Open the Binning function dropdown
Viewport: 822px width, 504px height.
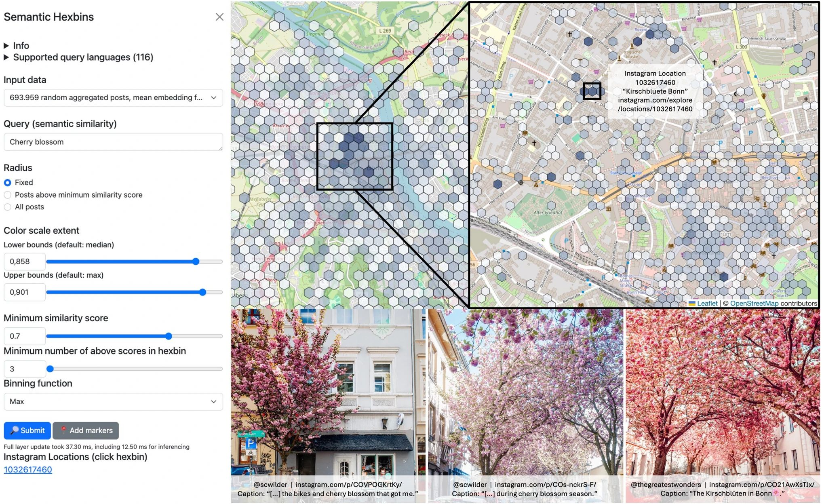[x=113, y=402]
